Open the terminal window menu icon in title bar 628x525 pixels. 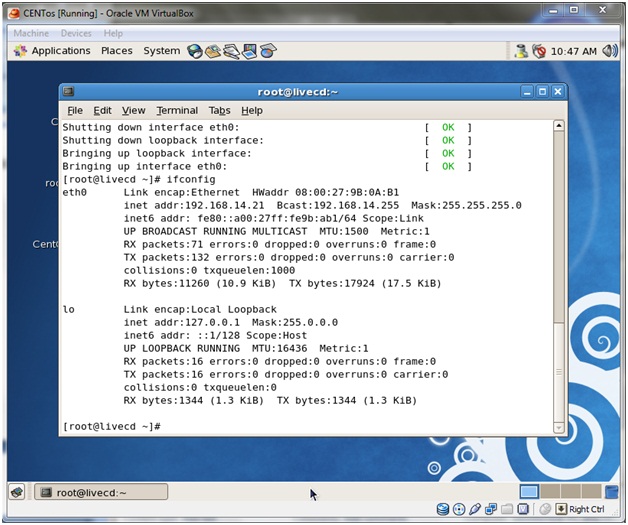(x=68, y=92)
